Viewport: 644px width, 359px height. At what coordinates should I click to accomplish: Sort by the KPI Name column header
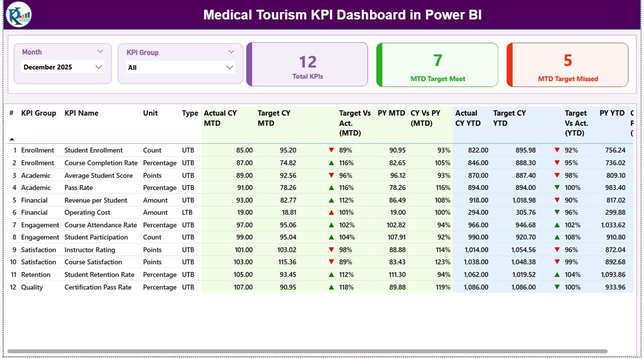tap(82, 113)
